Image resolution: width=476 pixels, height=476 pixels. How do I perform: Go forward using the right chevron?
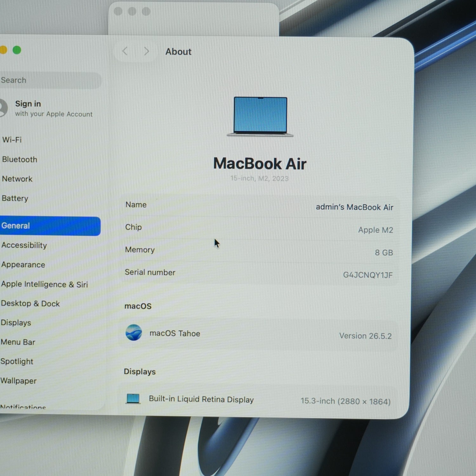pyautogui.click(x=146, y=51)
